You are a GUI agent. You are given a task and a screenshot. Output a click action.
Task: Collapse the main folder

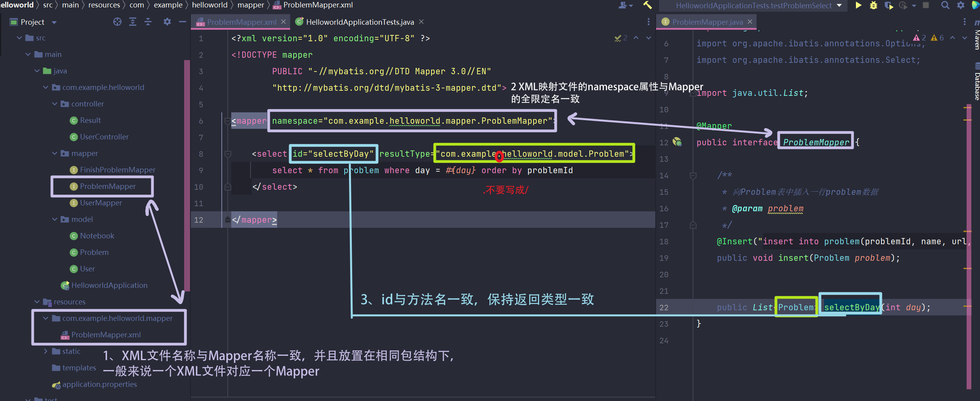click(x=28, y=55)
